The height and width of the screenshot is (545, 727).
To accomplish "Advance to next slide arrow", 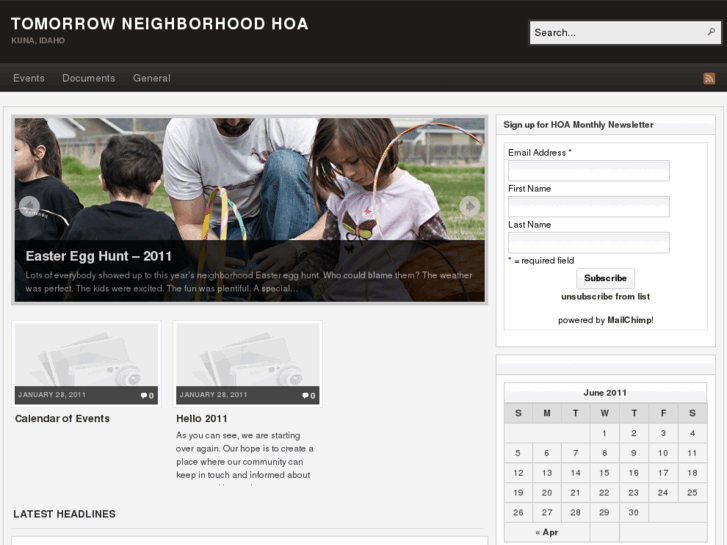I will click(470, 206).
